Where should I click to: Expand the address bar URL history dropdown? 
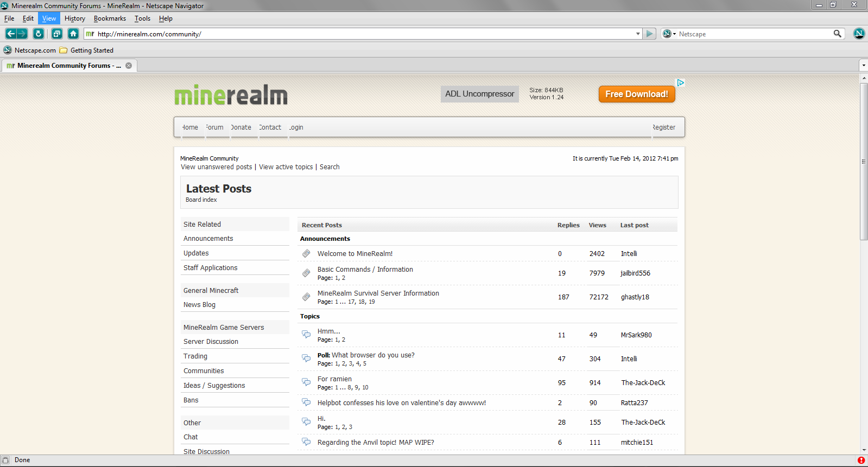pos(638,34)
